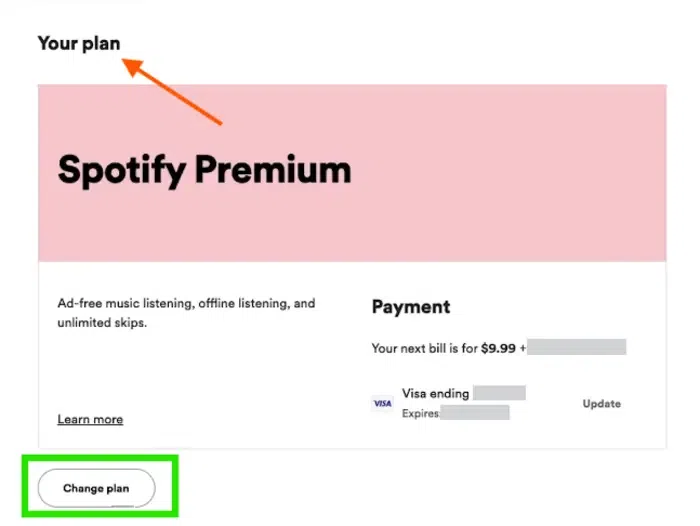Click Update next to the Visa card
Image resolution: width=700 pixels, height=526 pixels.
601,404
